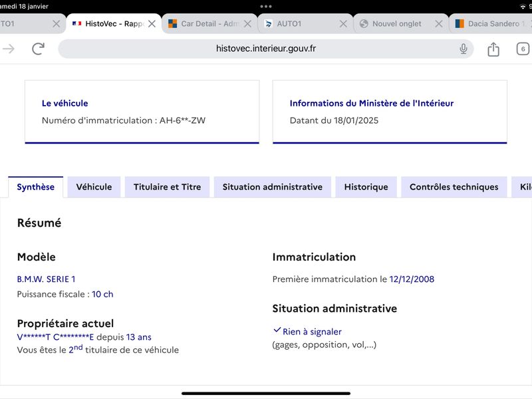
Task: Switch to the Car Detail browser tab
Action: [209, 24]
